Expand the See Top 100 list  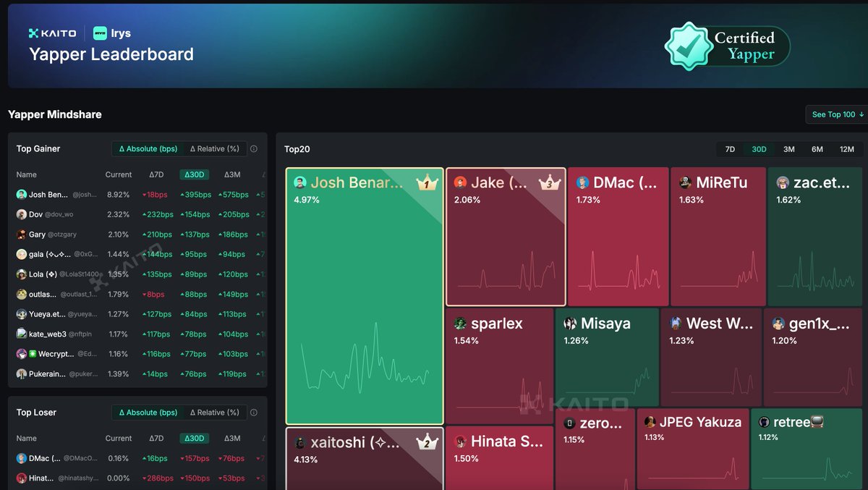click(x=838, y=114)
